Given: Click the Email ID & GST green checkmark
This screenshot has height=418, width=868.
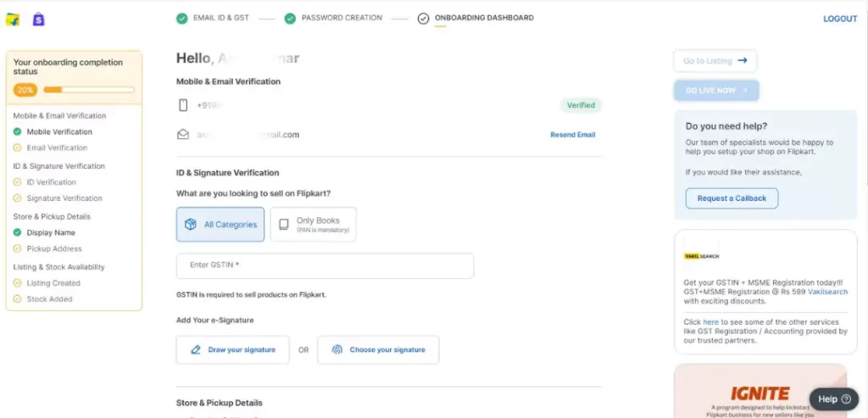Looking at the screenshot, I should [x=181, y=19].
